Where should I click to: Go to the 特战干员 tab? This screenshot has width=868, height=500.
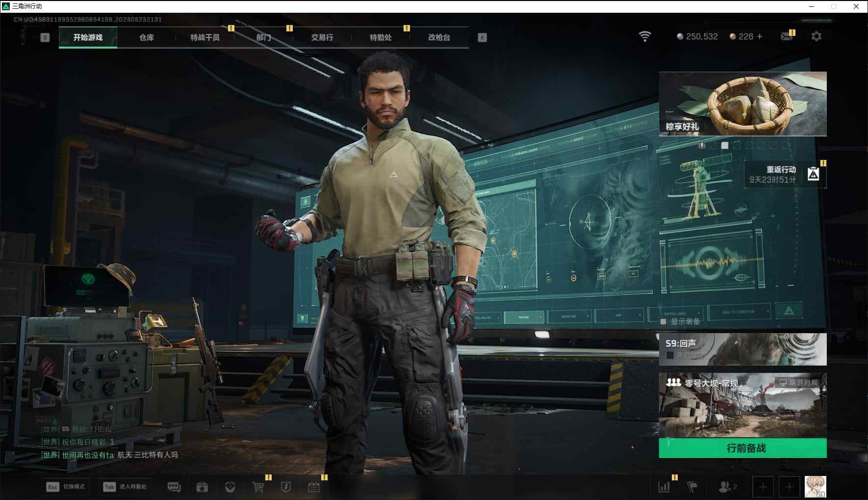[205, 37]
